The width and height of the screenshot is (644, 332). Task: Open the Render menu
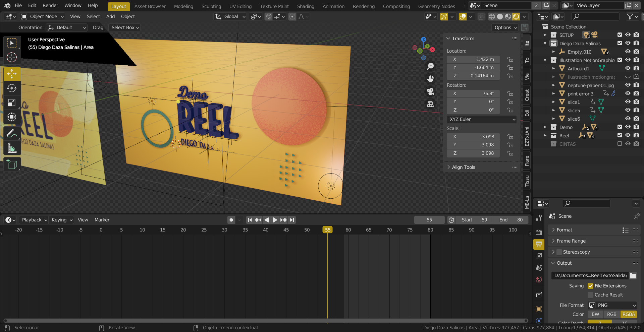click(50, 5)
